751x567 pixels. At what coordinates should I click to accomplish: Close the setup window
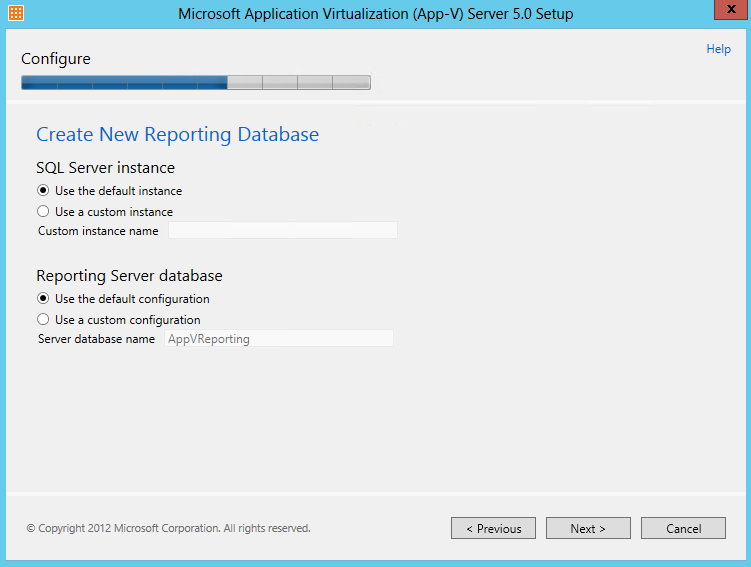pyautogui.click(x=730, y=10)
